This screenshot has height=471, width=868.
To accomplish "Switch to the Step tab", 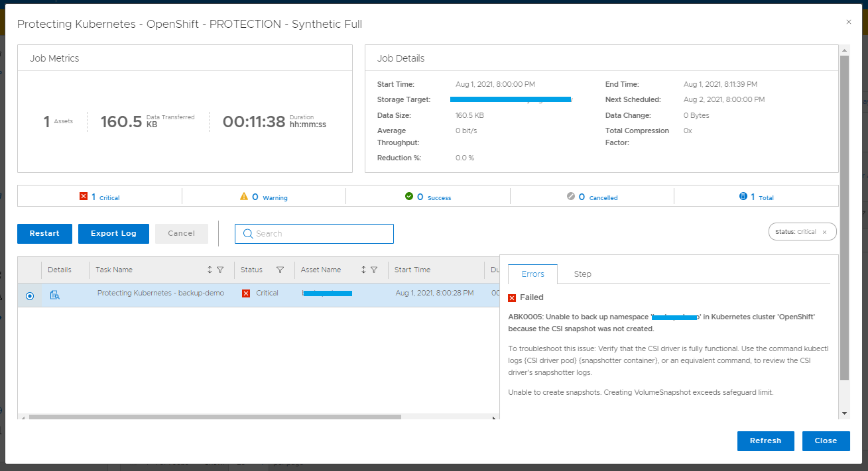I will [x=582, y=274].
